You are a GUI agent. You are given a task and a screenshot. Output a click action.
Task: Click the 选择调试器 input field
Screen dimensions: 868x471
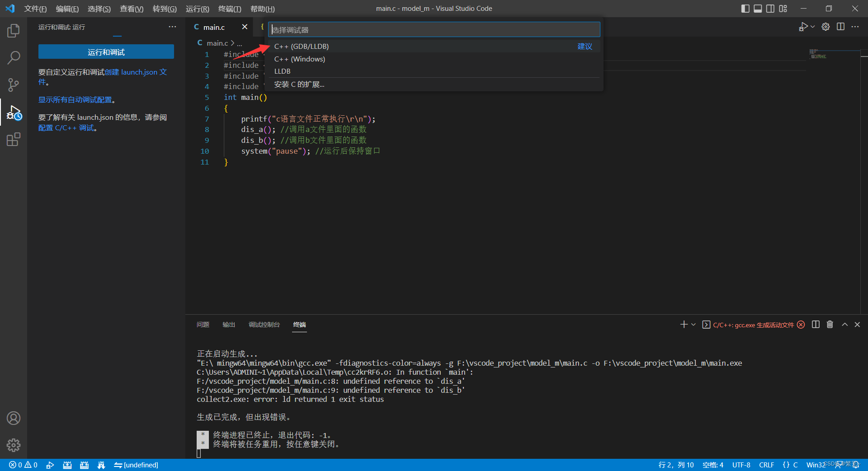point(434,30)
